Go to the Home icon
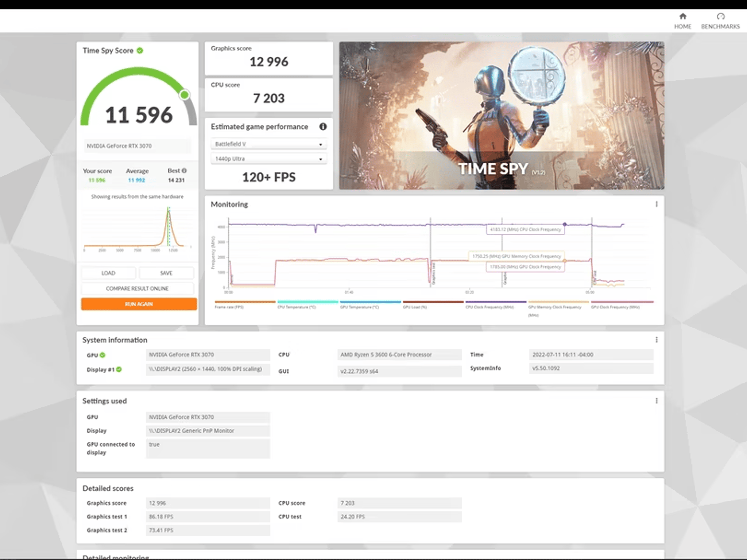Screen dimensions: 747x560 (x=682, y=16)
